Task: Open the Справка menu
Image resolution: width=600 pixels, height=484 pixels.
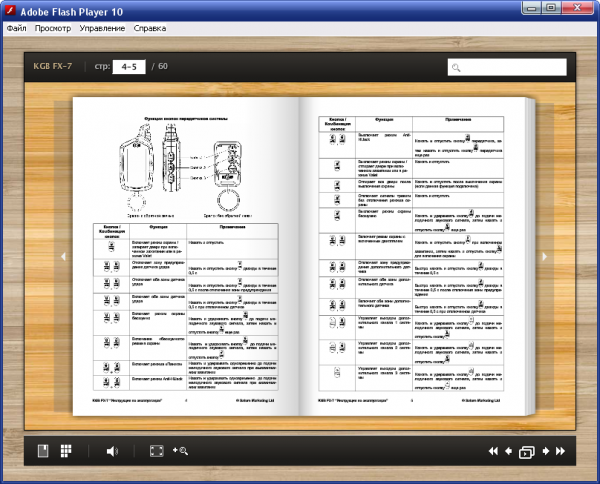Action: [150, 28]
